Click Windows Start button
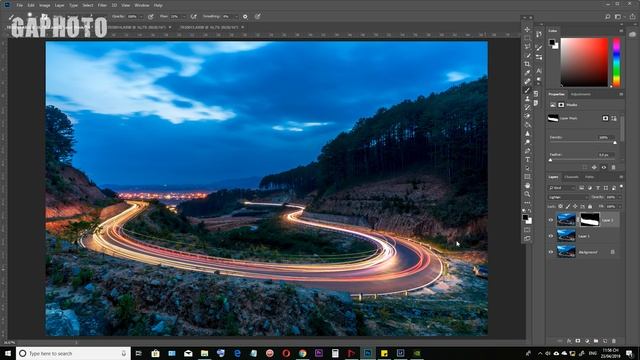 [x=7, y=353]
